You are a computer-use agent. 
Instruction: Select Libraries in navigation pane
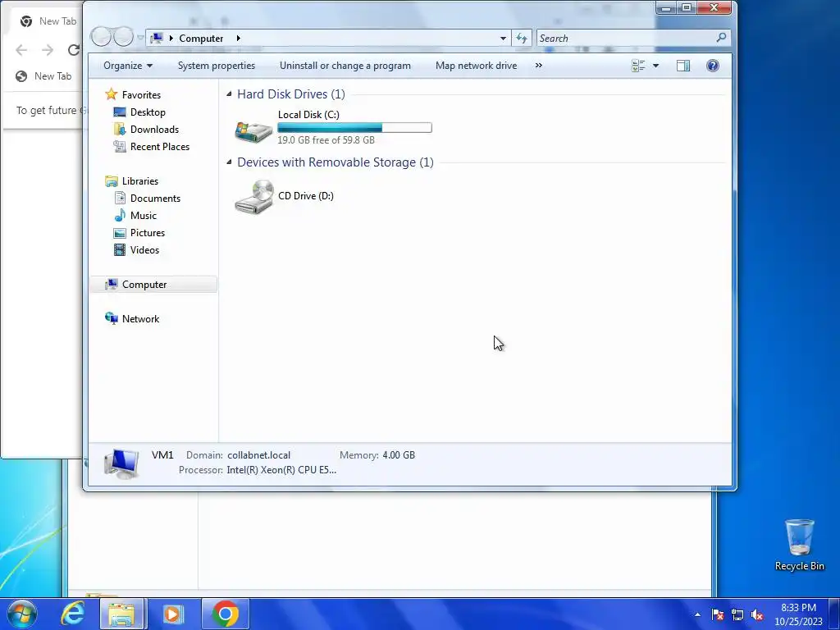click(x=139, y=181)
